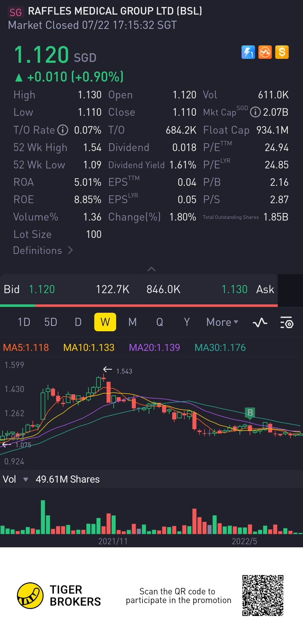This screenshot has width=303, height=644.
Task: Tap the scan QR code promotion text
Action: [x=178, y=596]
